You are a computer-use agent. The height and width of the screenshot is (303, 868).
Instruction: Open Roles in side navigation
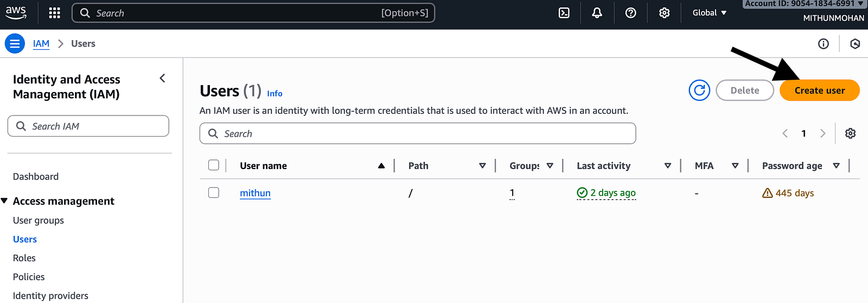click(x=24, y=259)
